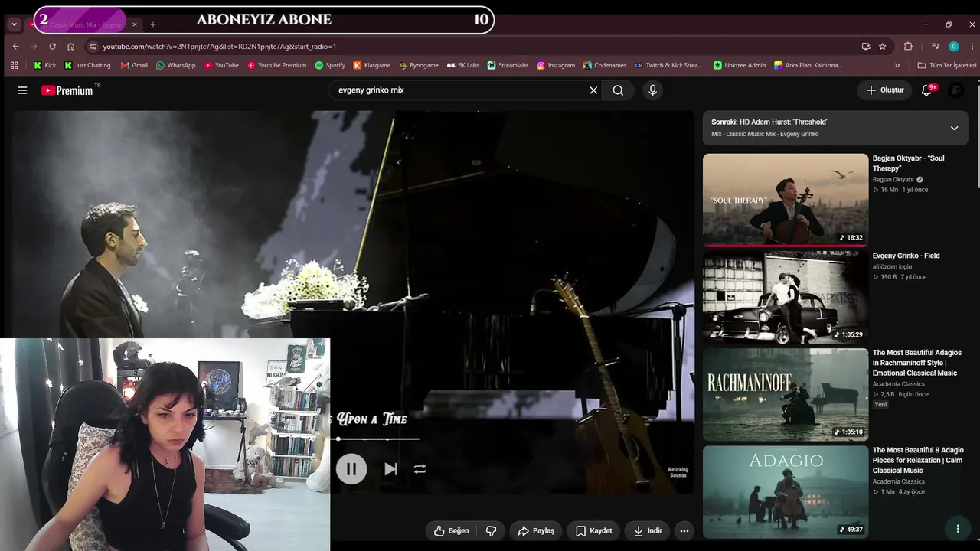Image resolution: width=980 pixels, height=551 pixels.
Task: Open more actions beside the İndir button
Action: pos(684,530)
